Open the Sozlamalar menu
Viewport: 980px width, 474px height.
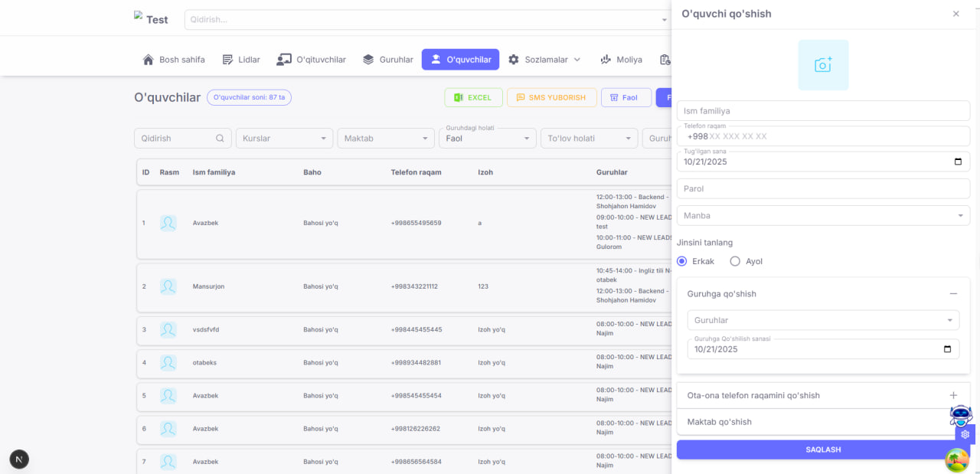click(x=544, y=60)
